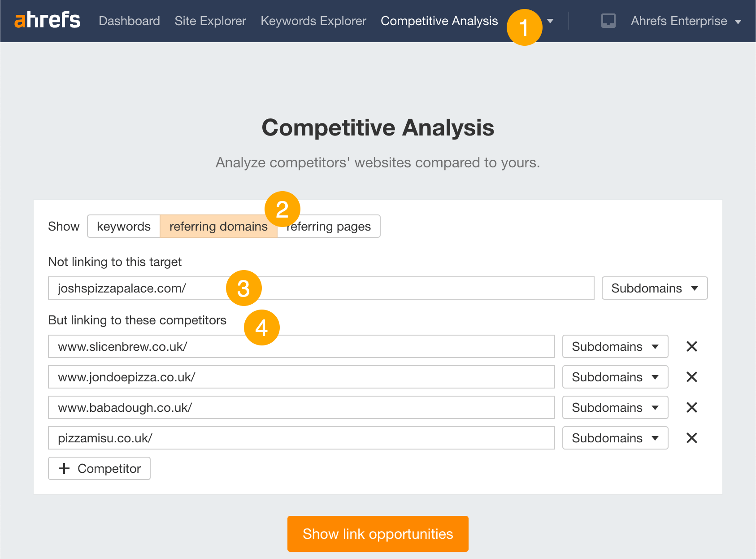Remove the www.jondoepizza.co.uk competitor
This screenshot has width=756, height=559.
click(x=692, y=377)
